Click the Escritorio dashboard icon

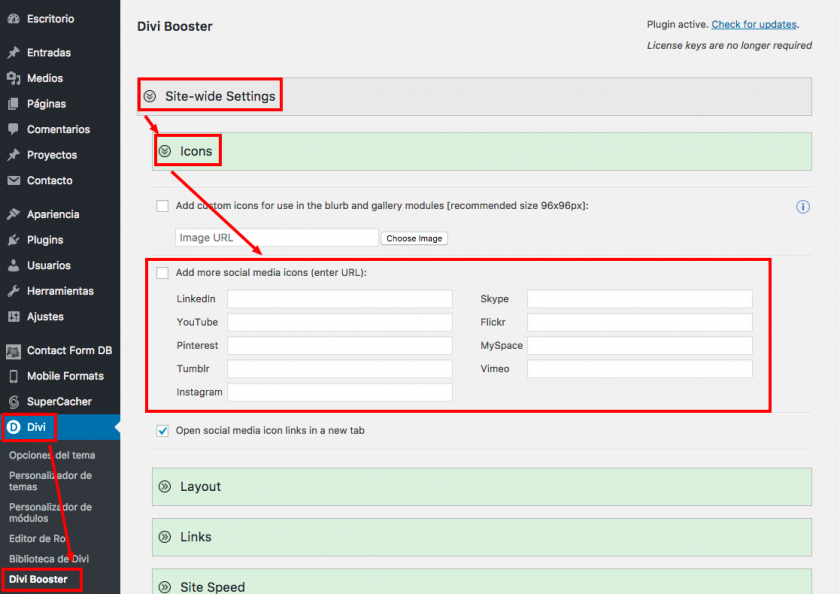tap(13, 19)
